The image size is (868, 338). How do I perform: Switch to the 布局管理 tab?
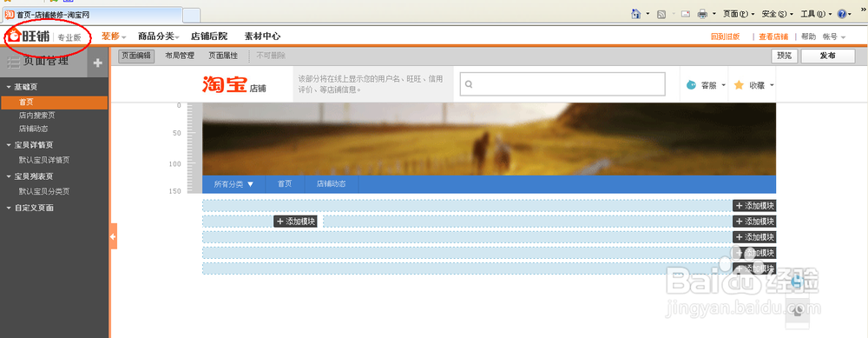click(180, 56)
